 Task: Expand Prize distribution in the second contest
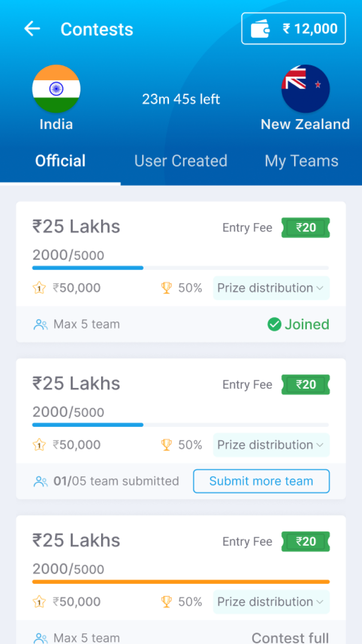271,445
